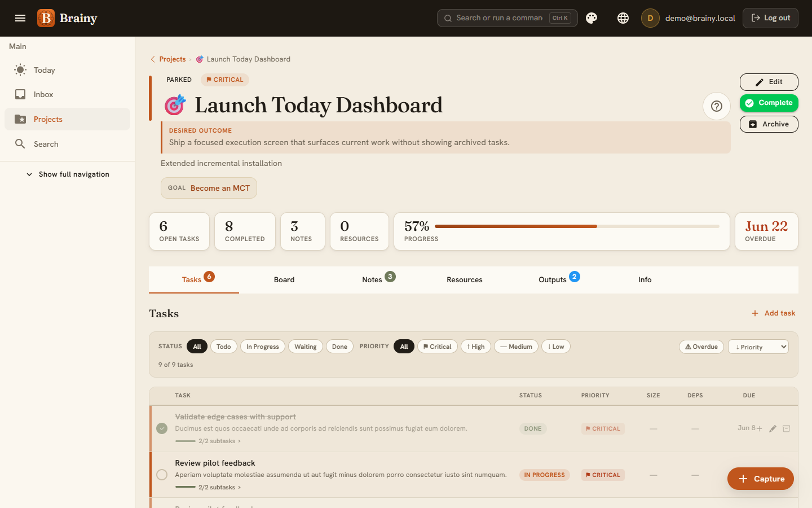
Task: Click the search magnifier icon in top bar
Action: click(448, 18)
